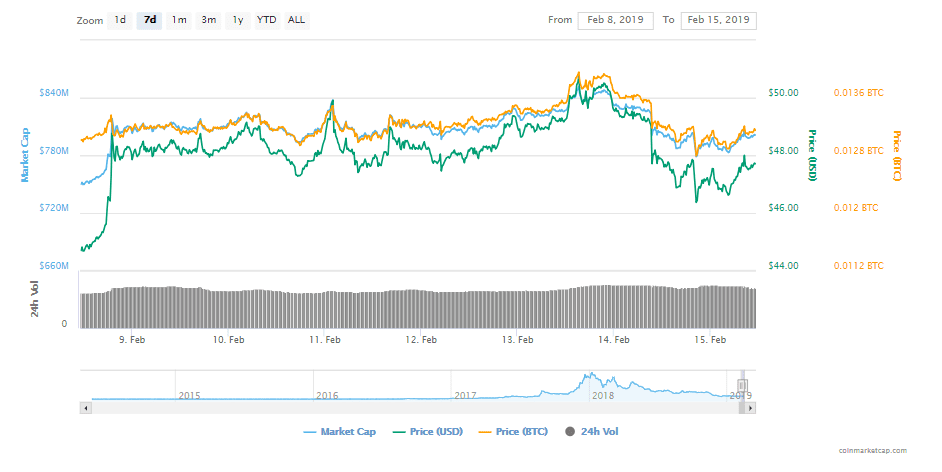Click the To date field
Screen dimensions: 942x472
[x=719, y=20]
